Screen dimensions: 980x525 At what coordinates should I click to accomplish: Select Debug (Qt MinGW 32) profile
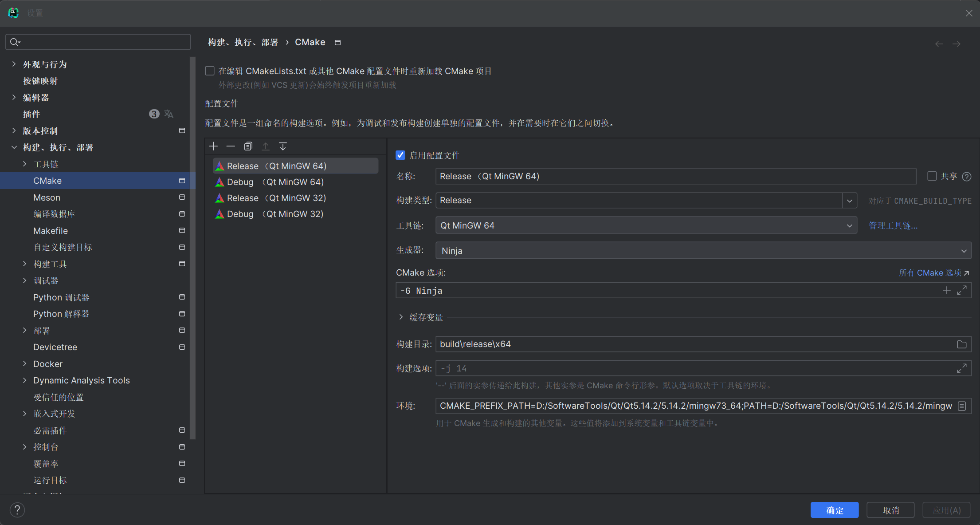pos(275,214)
